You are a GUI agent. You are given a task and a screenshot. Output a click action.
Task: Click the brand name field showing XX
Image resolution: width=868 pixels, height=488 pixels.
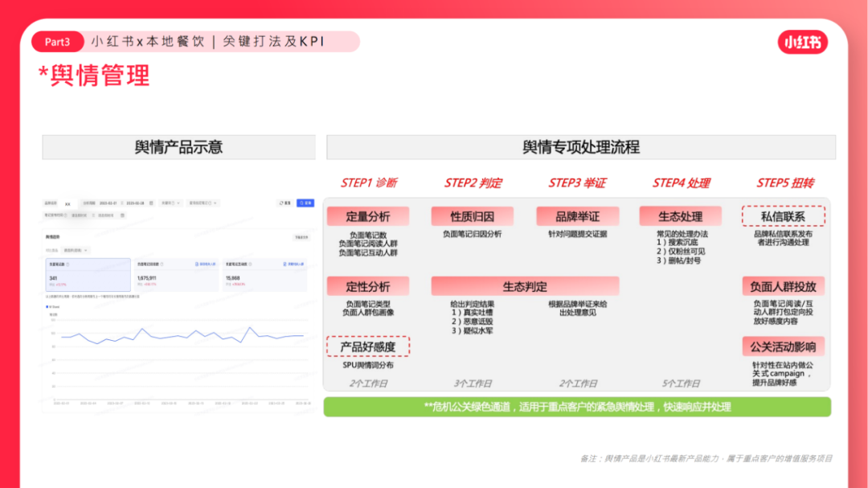click(68, 204)
